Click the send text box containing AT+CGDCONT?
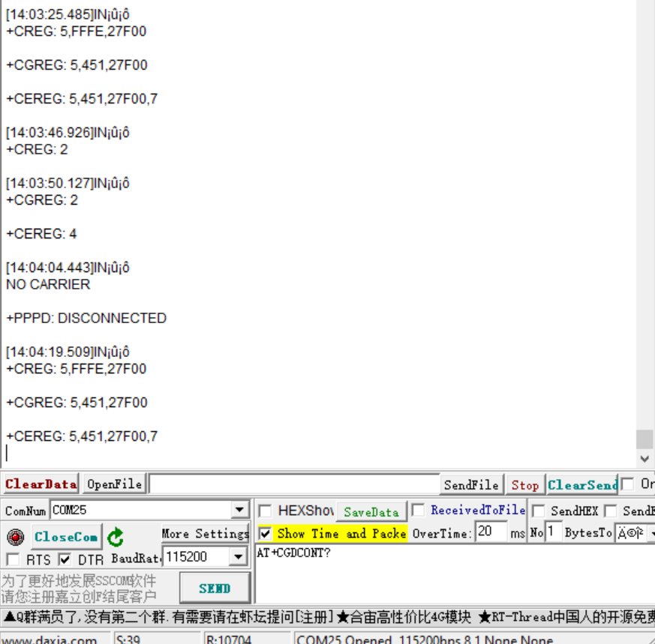 pos(455,574)
